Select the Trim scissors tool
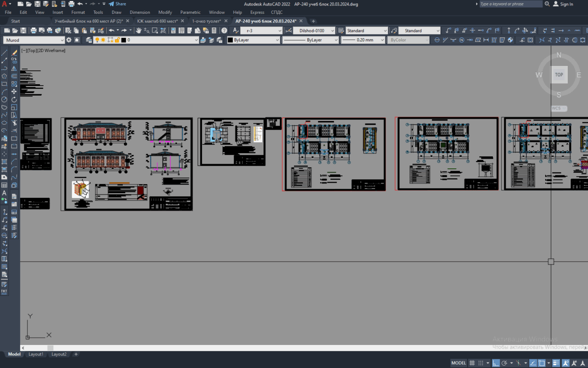Image resolution: width=588 pixels, height=368 pixels. coord(14,123)
